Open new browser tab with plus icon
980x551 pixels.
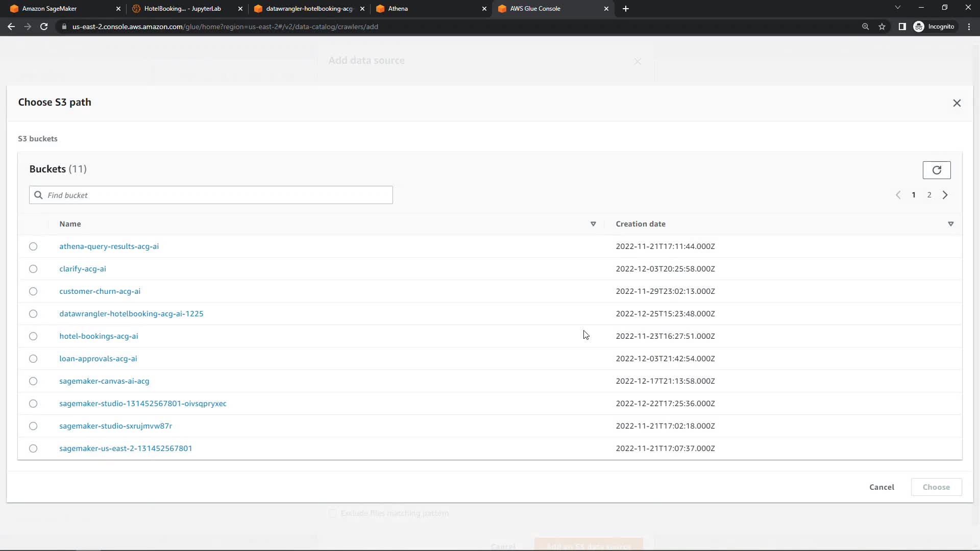click(625, 9)
